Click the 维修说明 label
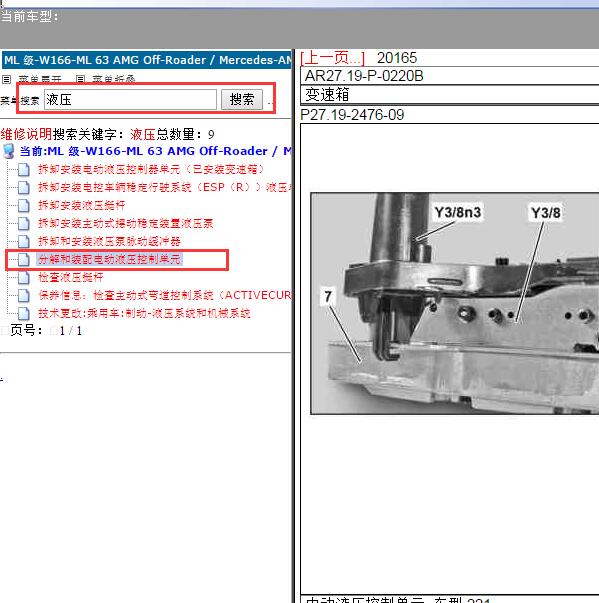The height and width of the screenshot is (603, 599). [26, 134]
